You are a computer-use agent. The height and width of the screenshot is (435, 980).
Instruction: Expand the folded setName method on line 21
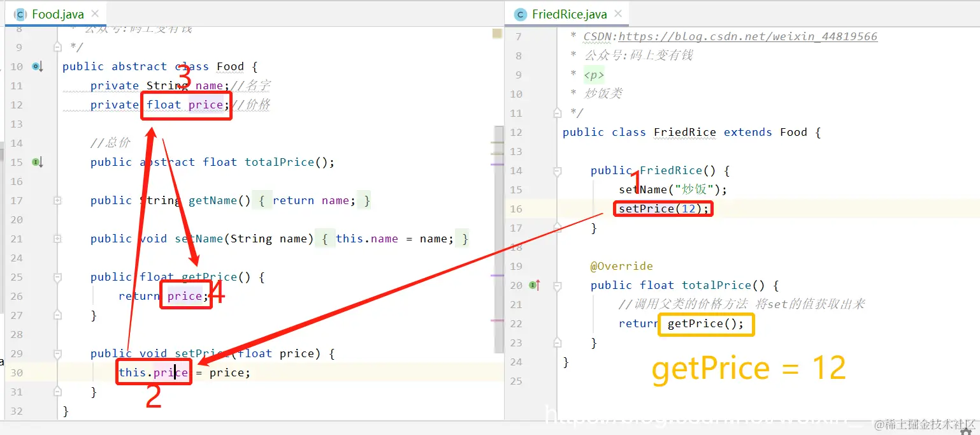point(57,239)
